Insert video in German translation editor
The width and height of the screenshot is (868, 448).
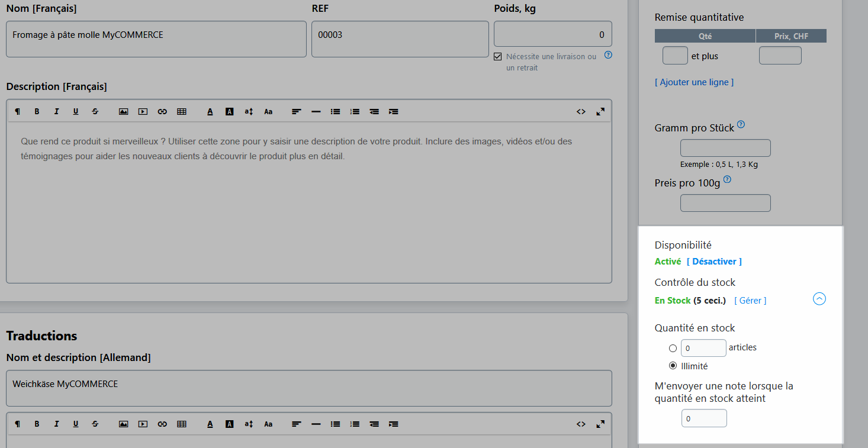143,424
